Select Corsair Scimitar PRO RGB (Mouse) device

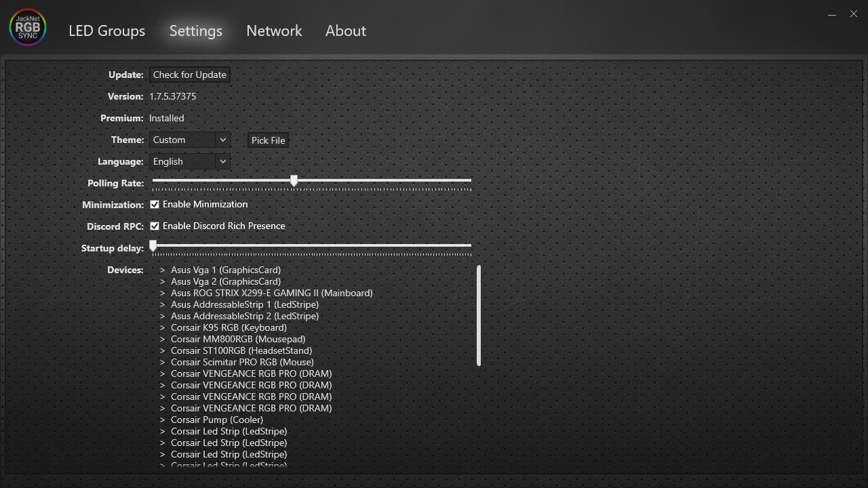[x=242, y=362]
